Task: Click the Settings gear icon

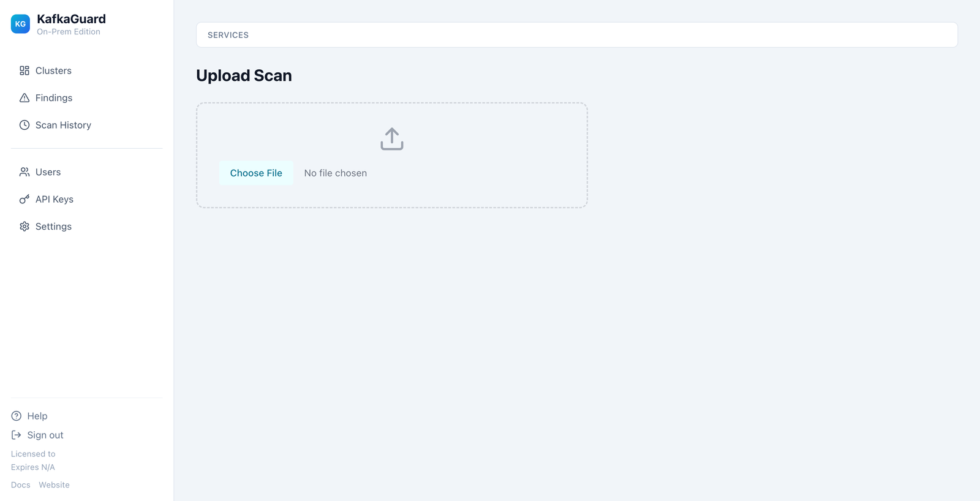Action: [x=24, y=227]
